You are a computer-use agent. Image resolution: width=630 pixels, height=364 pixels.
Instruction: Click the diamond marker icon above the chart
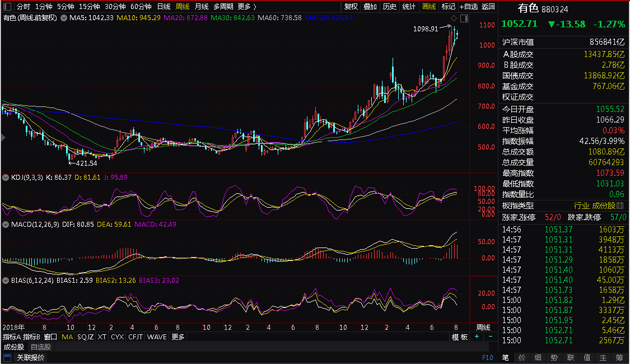click(454, 18)
